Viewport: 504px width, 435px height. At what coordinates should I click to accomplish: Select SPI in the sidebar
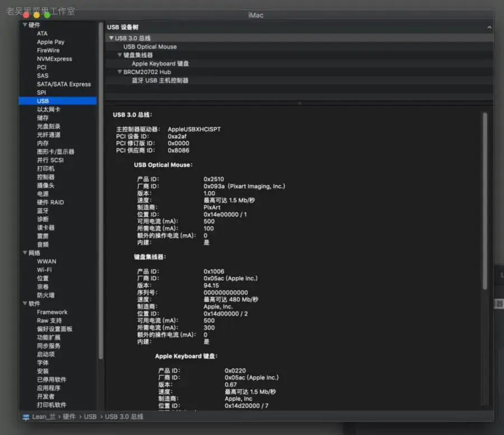[41, 92]
